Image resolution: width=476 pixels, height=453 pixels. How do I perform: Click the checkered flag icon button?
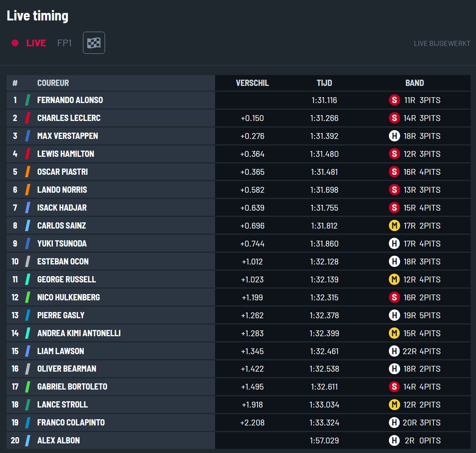click(94, 43)
